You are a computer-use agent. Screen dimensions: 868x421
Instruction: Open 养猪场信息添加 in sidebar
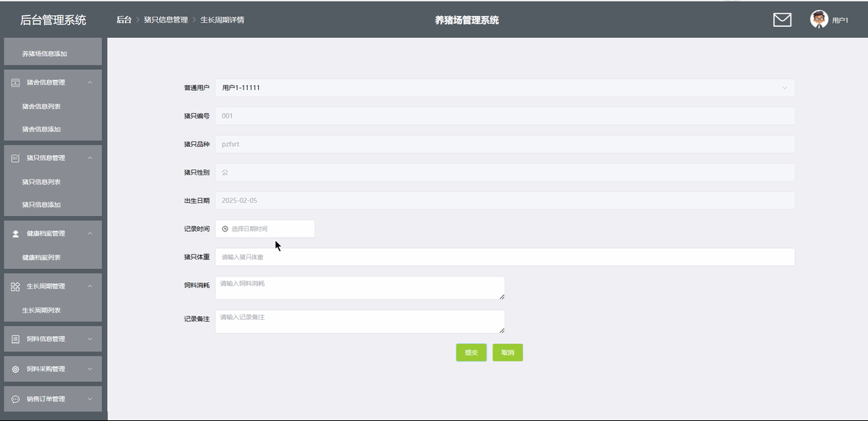pos(44,54)
